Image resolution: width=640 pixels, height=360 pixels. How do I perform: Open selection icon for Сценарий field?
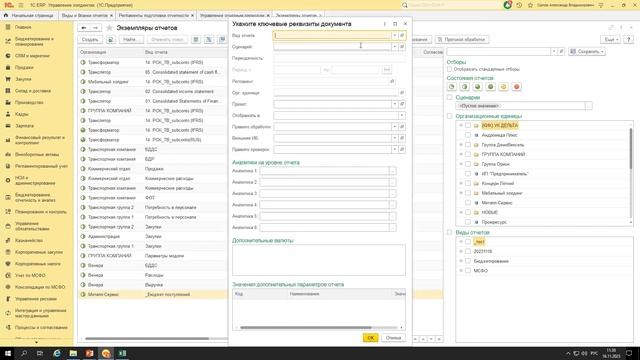click(402, 47)
